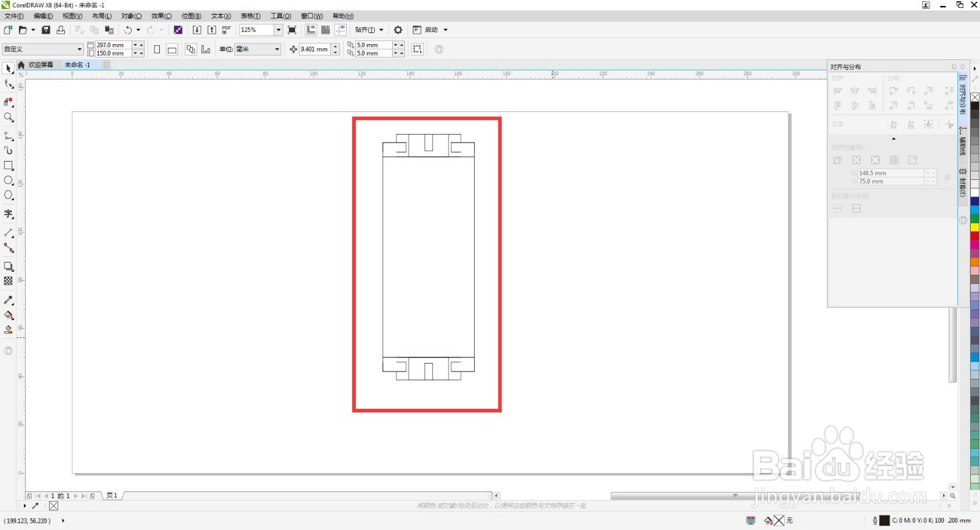
Task: Set page to landscape orientation
Action: pyautogui.click(x=172, y=49)
